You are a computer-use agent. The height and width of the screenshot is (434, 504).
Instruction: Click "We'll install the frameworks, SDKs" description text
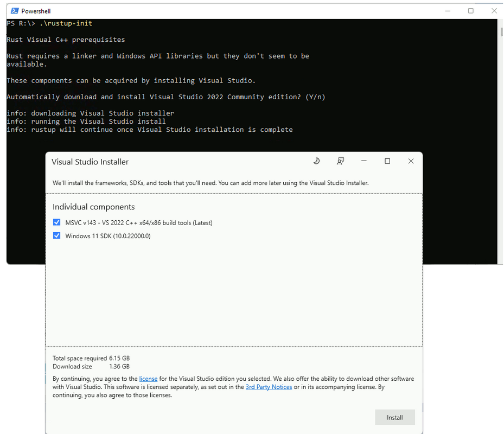210,183
